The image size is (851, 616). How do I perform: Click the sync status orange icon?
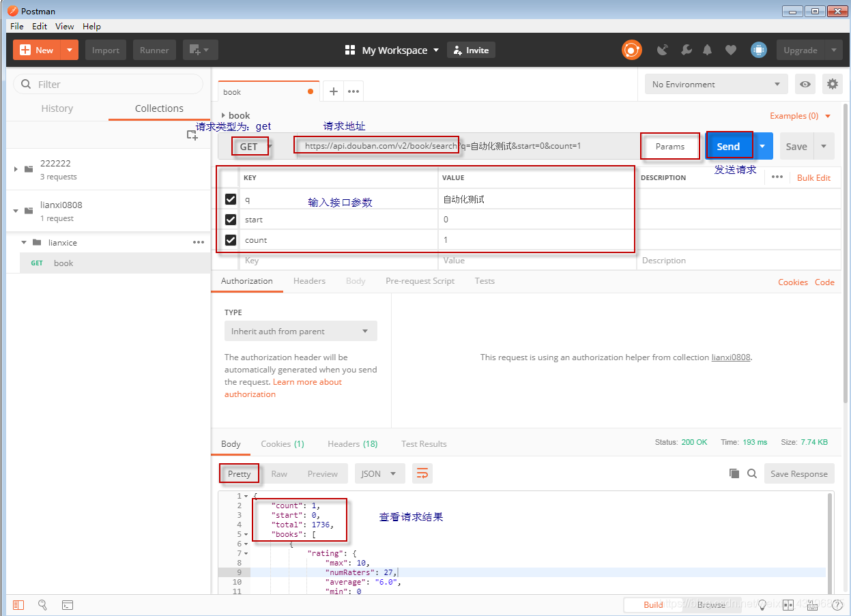tap(631, 50)
